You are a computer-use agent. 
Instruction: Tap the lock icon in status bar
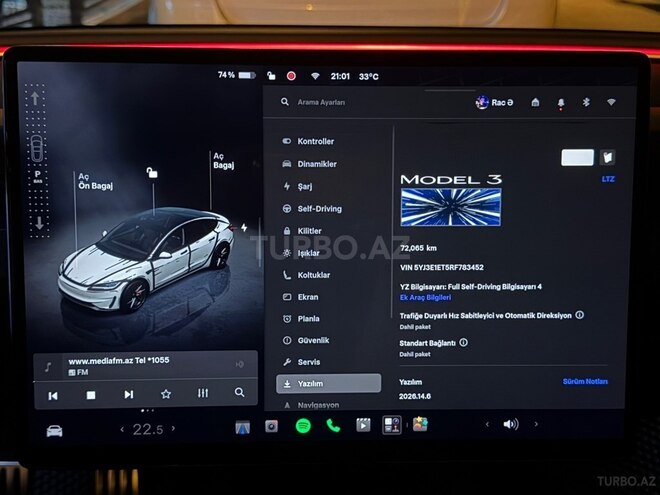point(271,76)
